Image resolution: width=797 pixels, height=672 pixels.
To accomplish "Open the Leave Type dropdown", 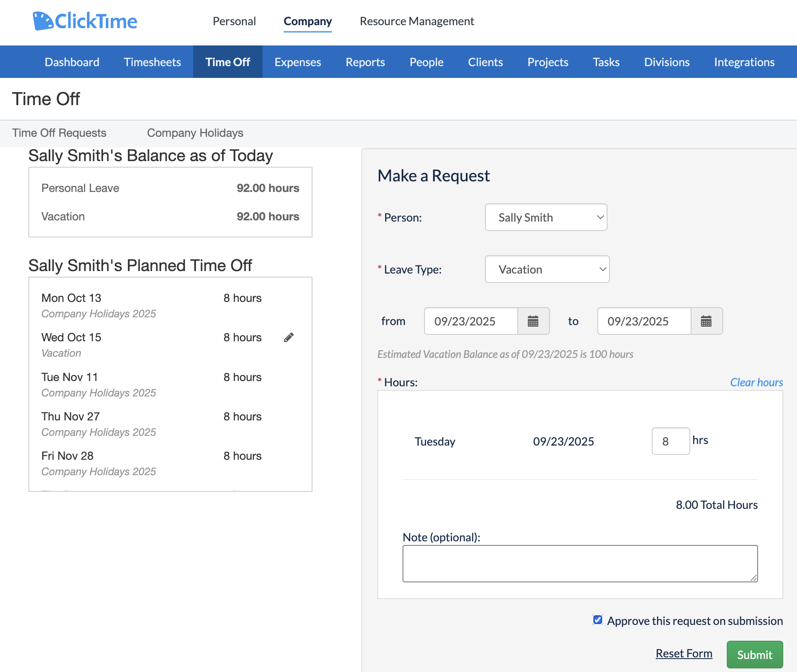I will tap(547, 269).
